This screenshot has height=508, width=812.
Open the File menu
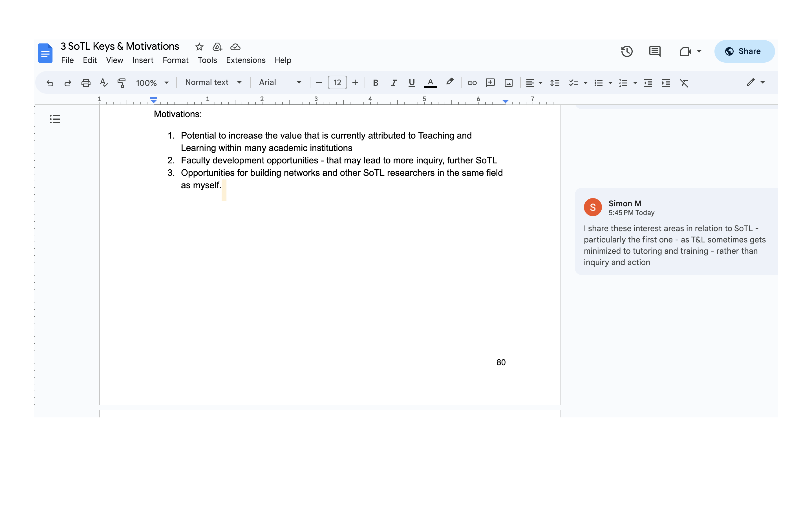click(67, 60)
